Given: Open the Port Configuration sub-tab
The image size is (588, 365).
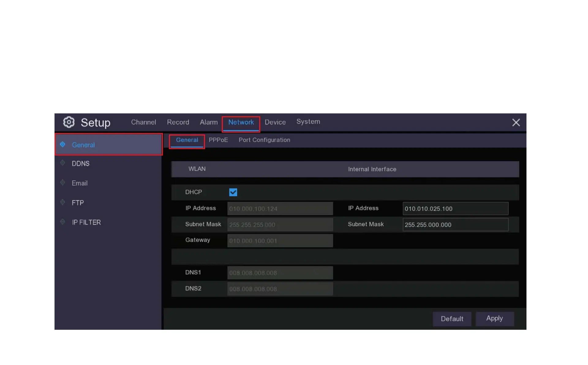Looking at the screenshot, I should tap(264, 140).
